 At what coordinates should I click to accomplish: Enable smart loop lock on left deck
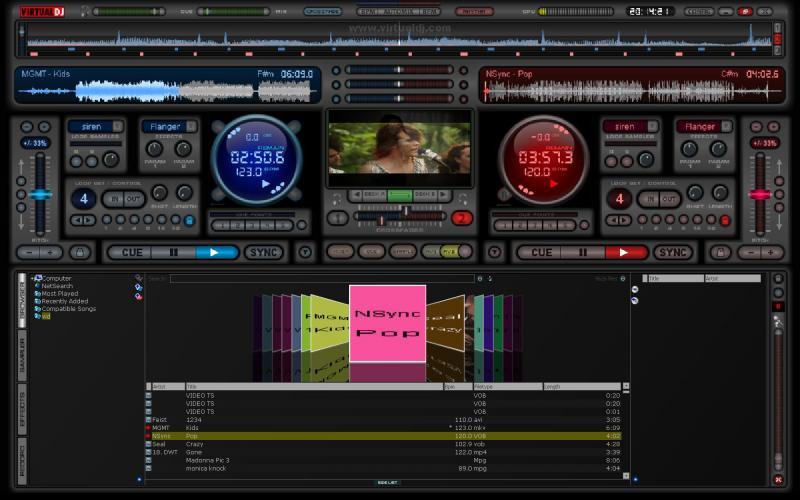(x=190, y=219)
